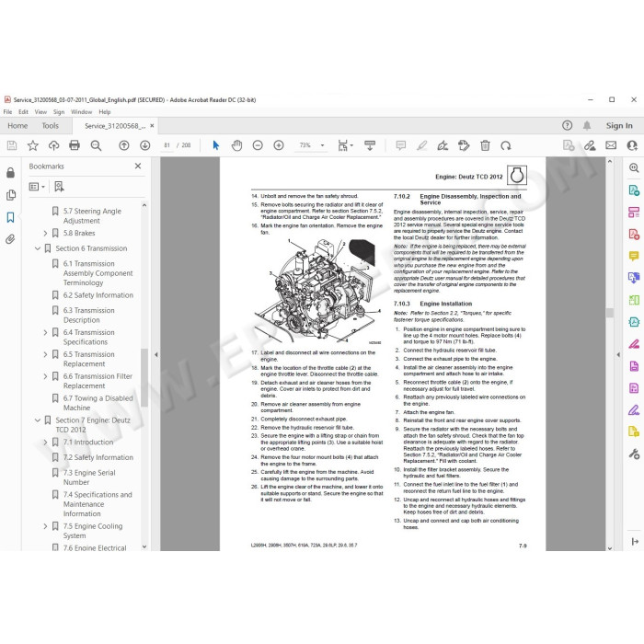Open the Help question mark icon
The image size is (644, 644).
click(x=568, y=126)
